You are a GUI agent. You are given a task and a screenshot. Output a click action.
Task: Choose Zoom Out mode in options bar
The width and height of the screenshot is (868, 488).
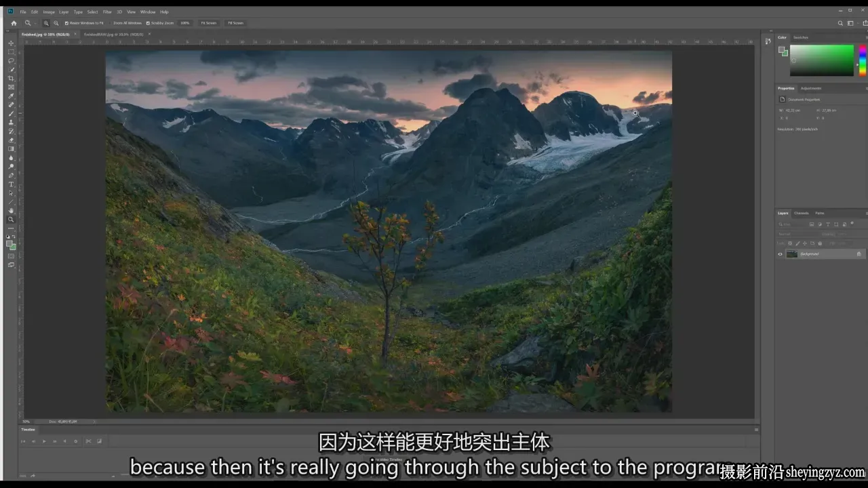coord(56,23)
